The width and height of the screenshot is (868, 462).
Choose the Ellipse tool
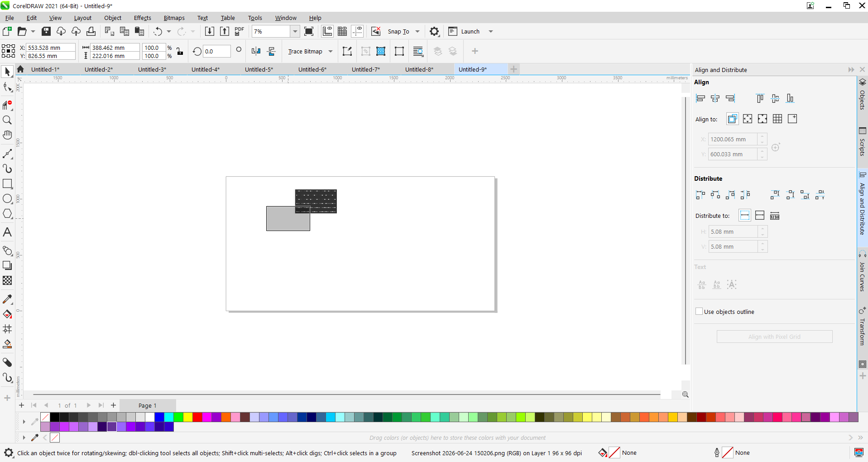[x=7, y=198]
